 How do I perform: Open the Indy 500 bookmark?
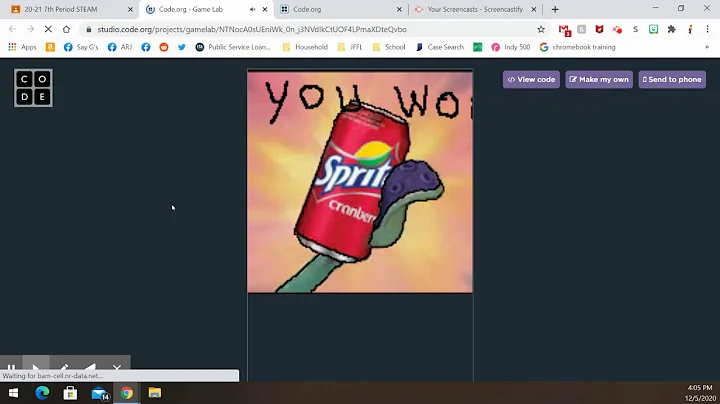click(x=511, y=47)
